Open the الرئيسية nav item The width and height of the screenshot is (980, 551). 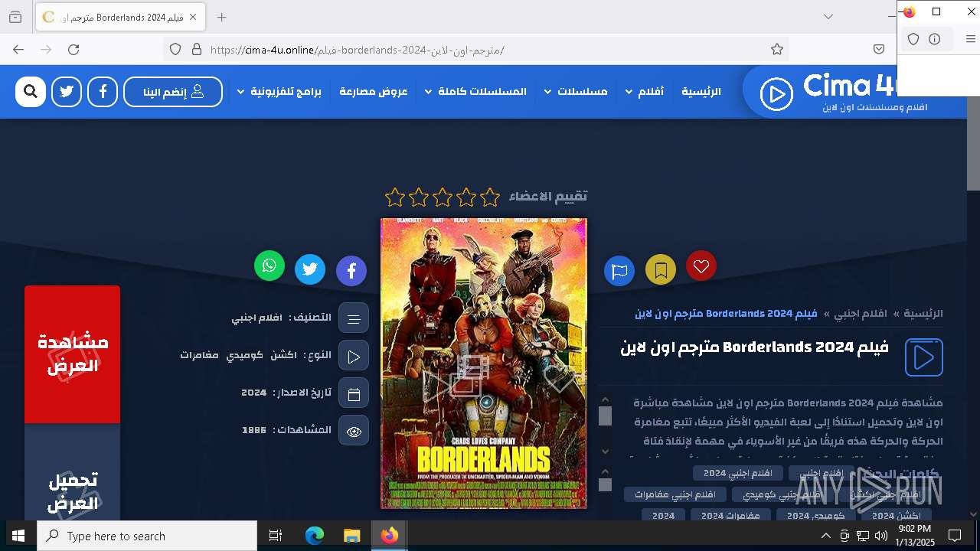[x=701, y=92]
